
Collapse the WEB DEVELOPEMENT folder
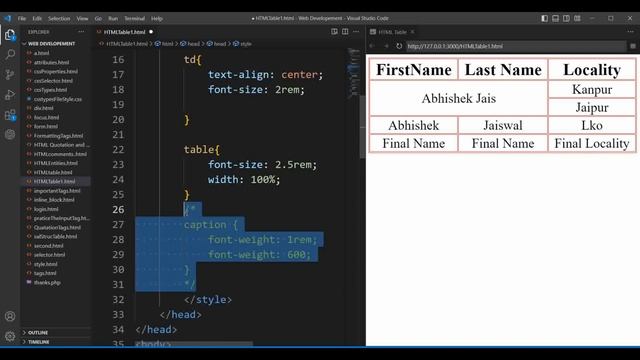tap(51, 44)
